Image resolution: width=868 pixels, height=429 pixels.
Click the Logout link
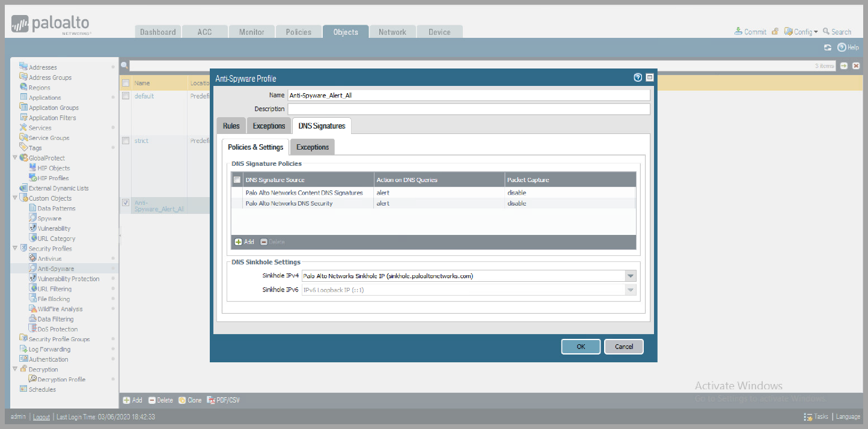(41, 416)
